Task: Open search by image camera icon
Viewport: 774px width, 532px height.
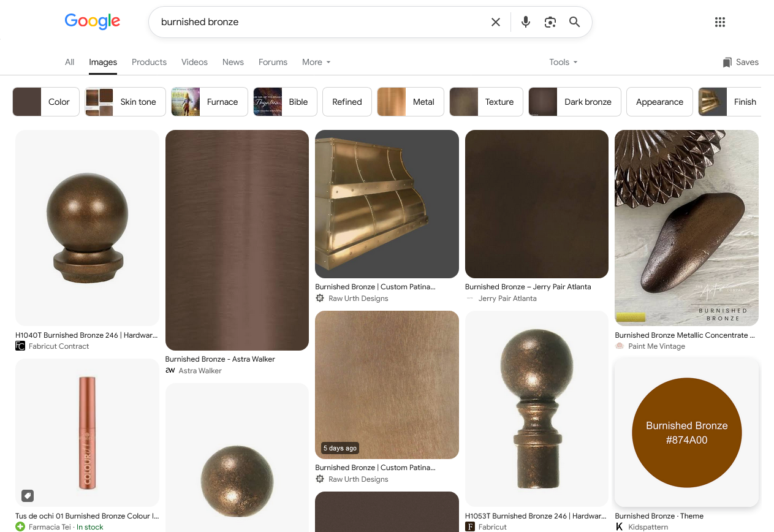Action: coord(550,22)
